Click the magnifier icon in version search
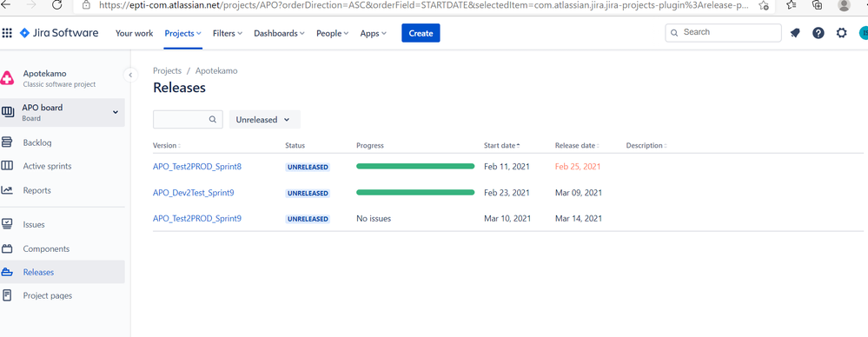Viewport: 868px width, 337px height. pos(213,120)
